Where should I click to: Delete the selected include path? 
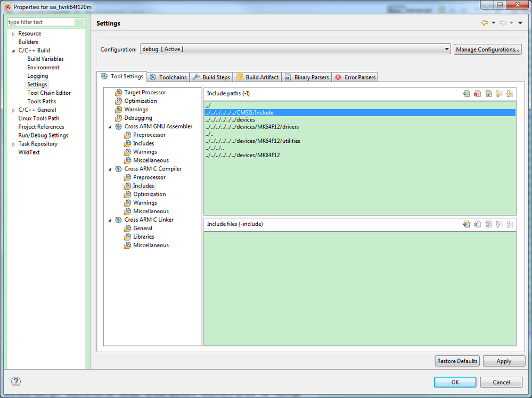(x=477, y=94)
